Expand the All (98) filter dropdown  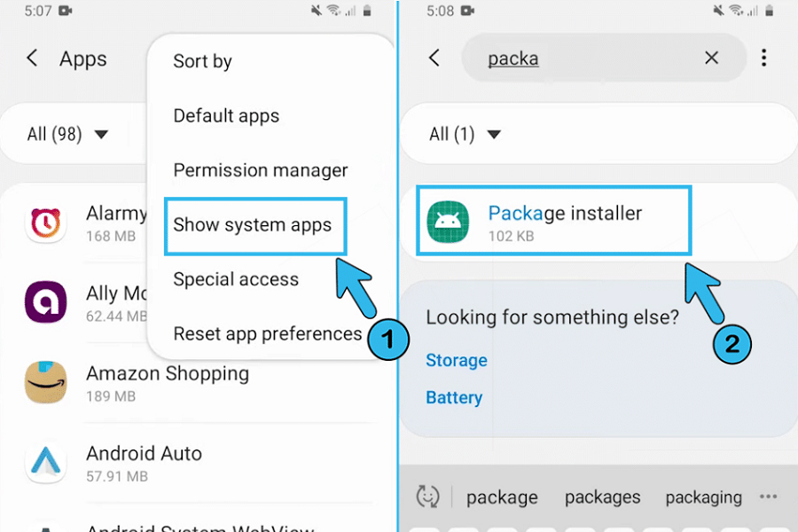coord(67,135)
